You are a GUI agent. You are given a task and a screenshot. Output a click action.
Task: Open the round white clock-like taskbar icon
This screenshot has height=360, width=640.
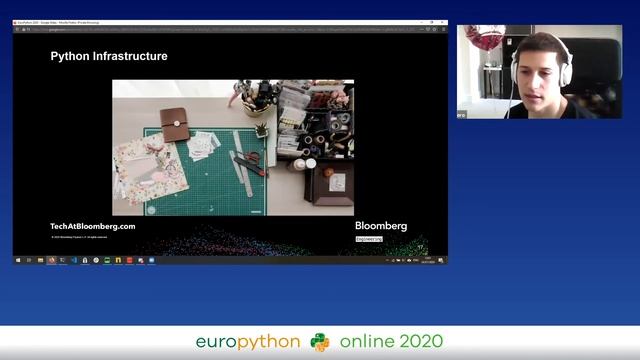[x=96, y=260]
